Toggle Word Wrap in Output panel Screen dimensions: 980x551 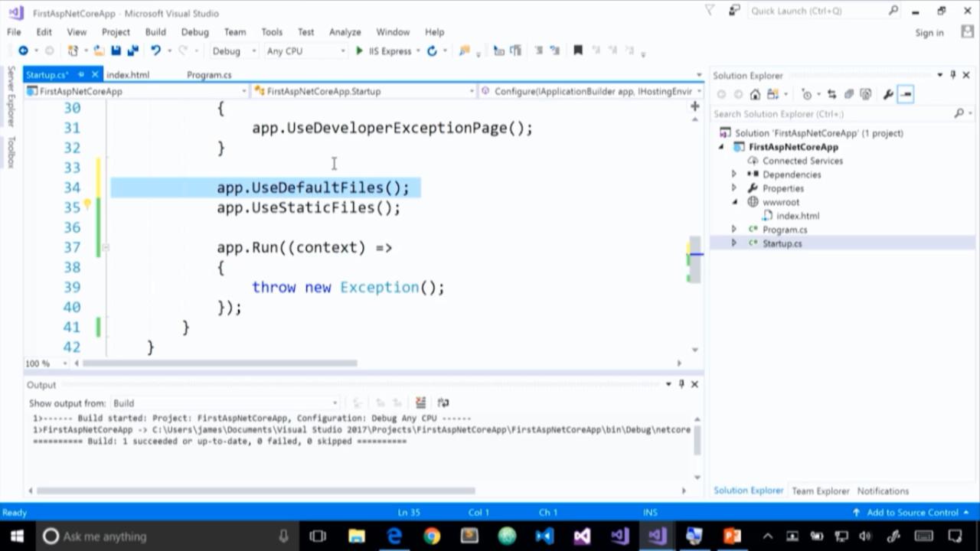pos(443,403)
